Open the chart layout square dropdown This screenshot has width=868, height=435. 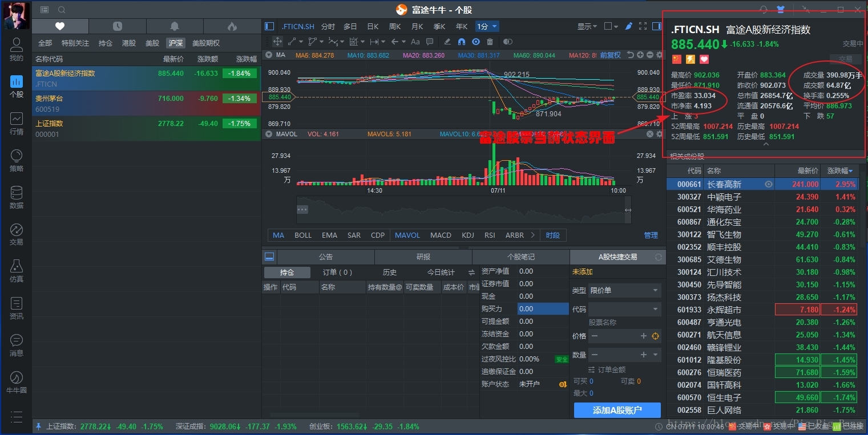(x=611, y=26)
